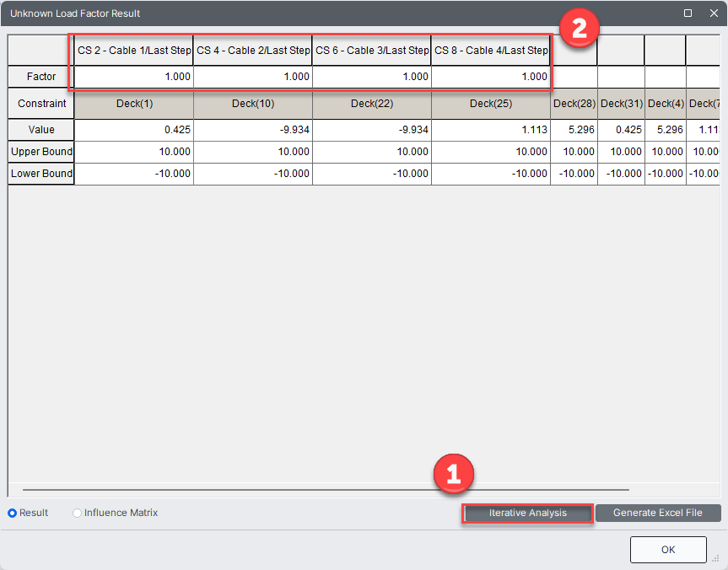The image size is (728, 570).
Task: Click the Generate Excel File button
Action: tap(657, 513)
